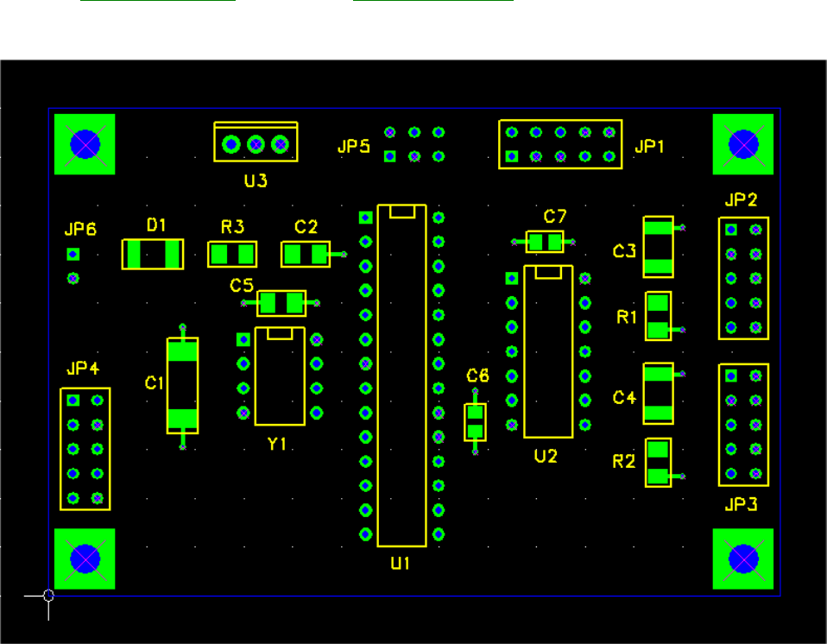The image size is (827, 644).
Task: Click the square pin-1 pad of JP5
Action: (390, 156)
